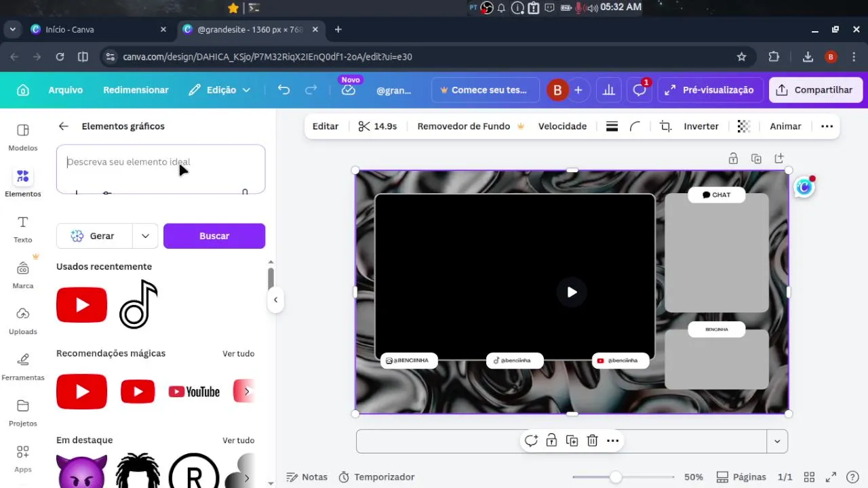Viewport: 868px width, 488px height.
Task: Show more Em destaque items arrow
Action: pos(247,478)
